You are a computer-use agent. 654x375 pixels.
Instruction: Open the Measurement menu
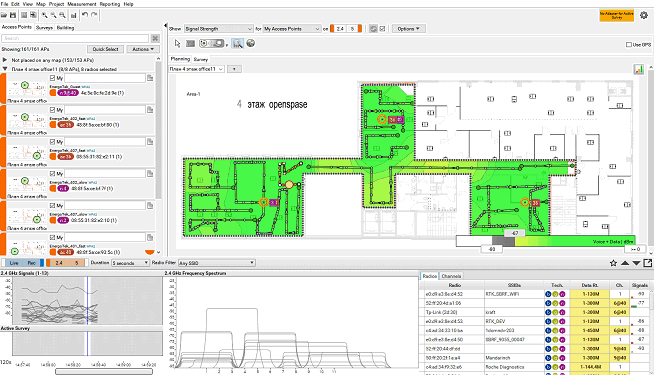[82, 4]
